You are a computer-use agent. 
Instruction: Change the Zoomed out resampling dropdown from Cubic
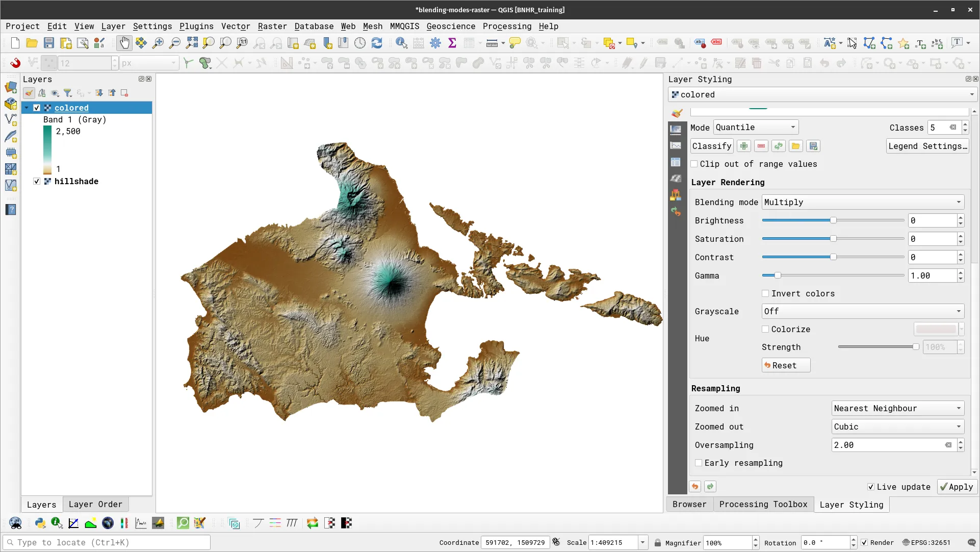click(x=896, y=426)
